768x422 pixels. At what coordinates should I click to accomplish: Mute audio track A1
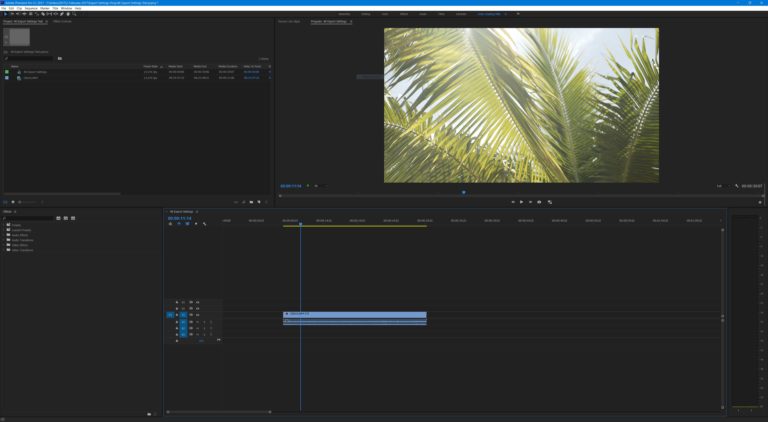pos(197,322)
